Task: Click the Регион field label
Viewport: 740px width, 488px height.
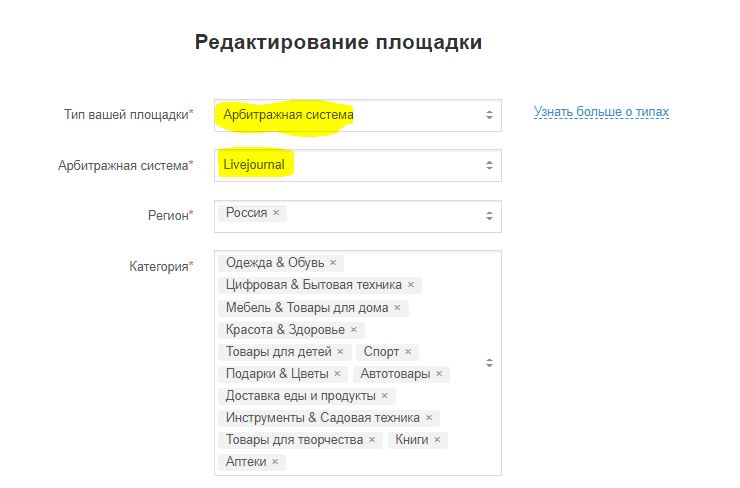Action: point(170,215)
